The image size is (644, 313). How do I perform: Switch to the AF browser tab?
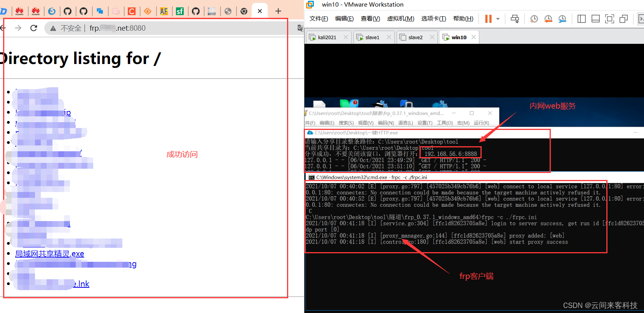tap(164, 11)
